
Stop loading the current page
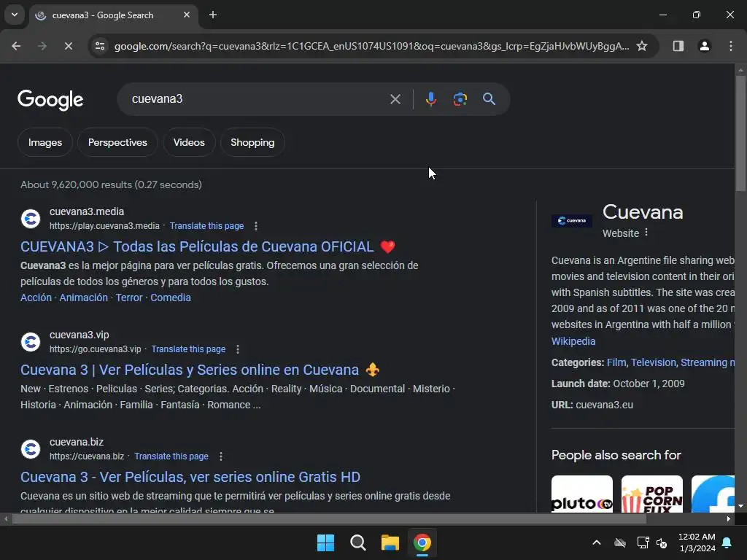[x=68, y=46]
